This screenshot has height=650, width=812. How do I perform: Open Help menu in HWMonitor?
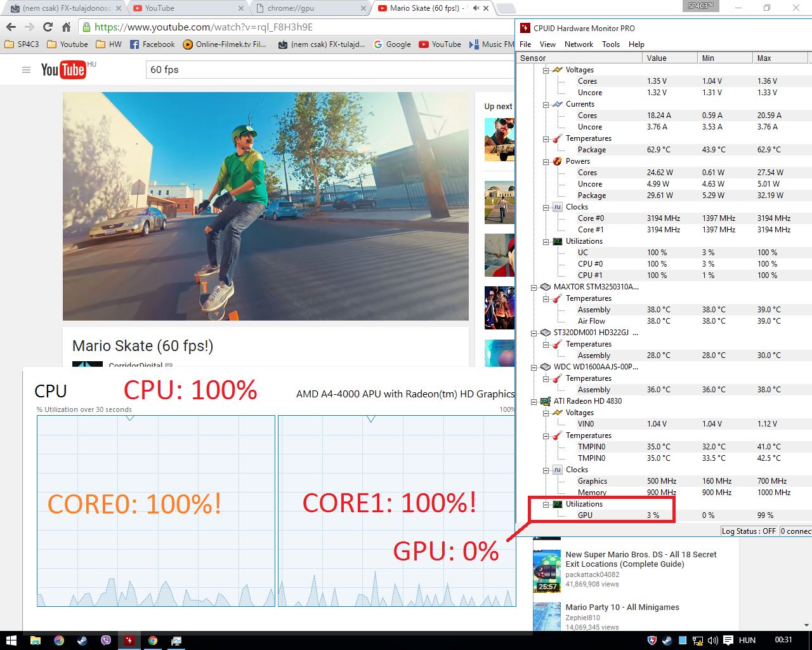(x=636, y=44)
